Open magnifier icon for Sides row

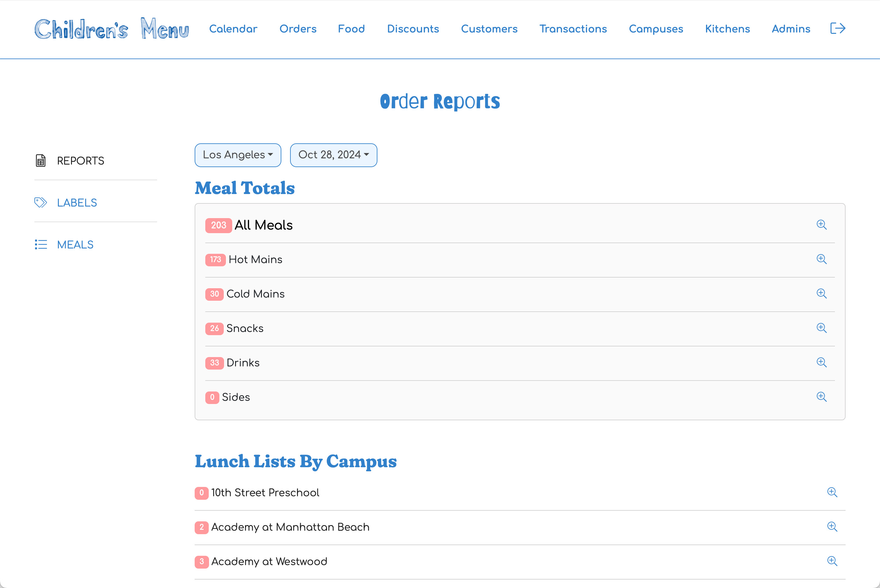tap(821, 397)
